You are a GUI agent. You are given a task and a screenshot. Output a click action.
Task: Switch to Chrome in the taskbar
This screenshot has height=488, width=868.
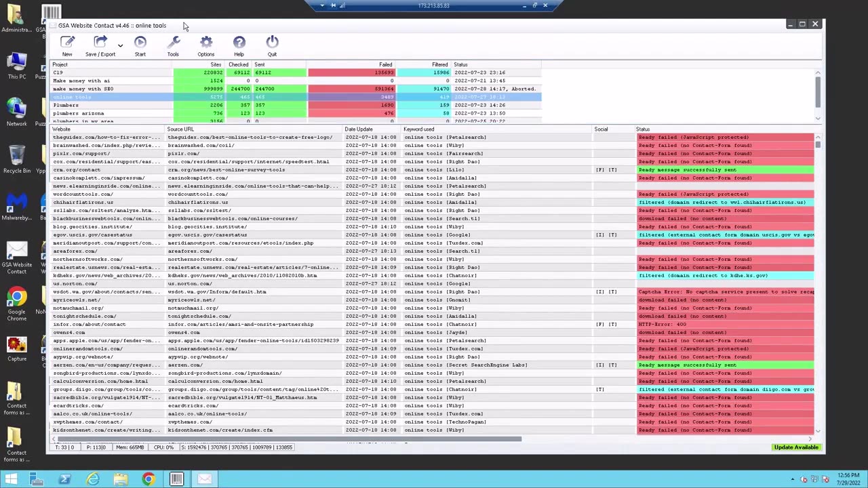tap(148, 479)
